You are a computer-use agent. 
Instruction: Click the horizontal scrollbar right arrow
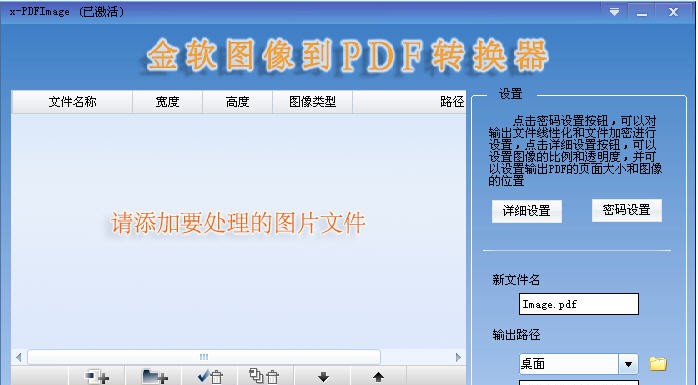[x=459, y=357]
